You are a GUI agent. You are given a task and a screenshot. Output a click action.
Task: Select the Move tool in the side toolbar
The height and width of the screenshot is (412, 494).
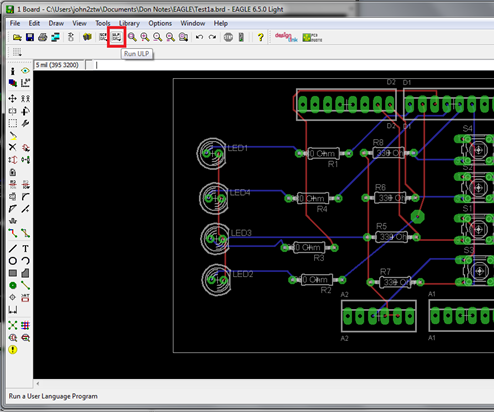tap(13, 99)
